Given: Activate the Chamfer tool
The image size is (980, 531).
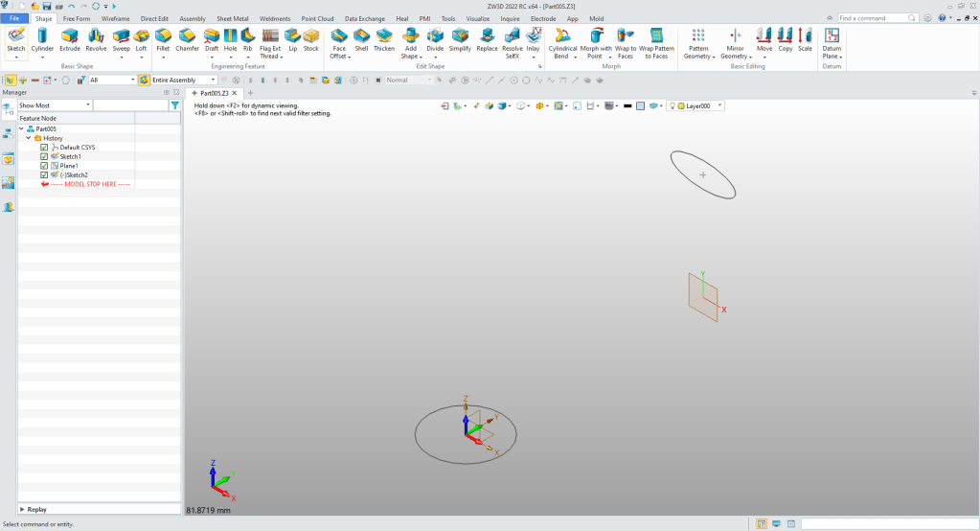Looking at the screenshot, I should click(187, 38).
